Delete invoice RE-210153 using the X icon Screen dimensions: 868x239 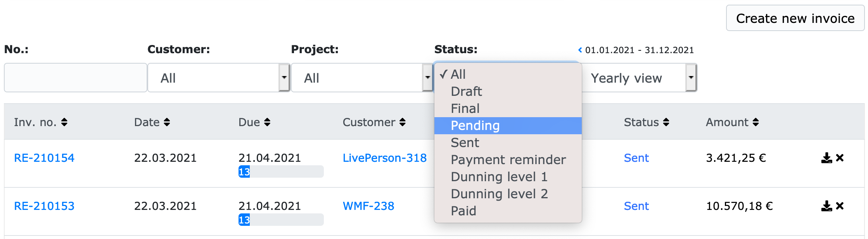(x=840, y=206)
